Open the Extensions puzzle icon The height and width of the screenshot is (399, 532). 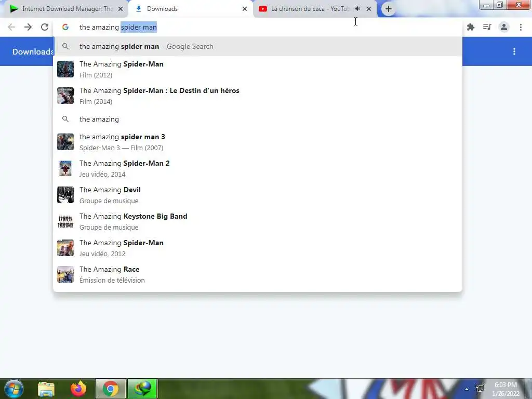point(471,27)
